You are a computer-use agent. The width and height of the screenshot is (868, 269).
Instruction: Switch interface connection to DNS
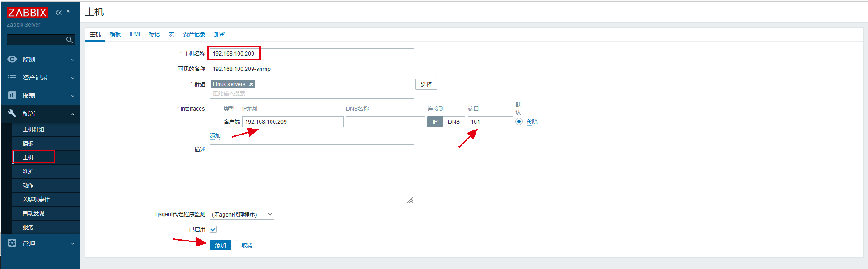click(453, 122)
